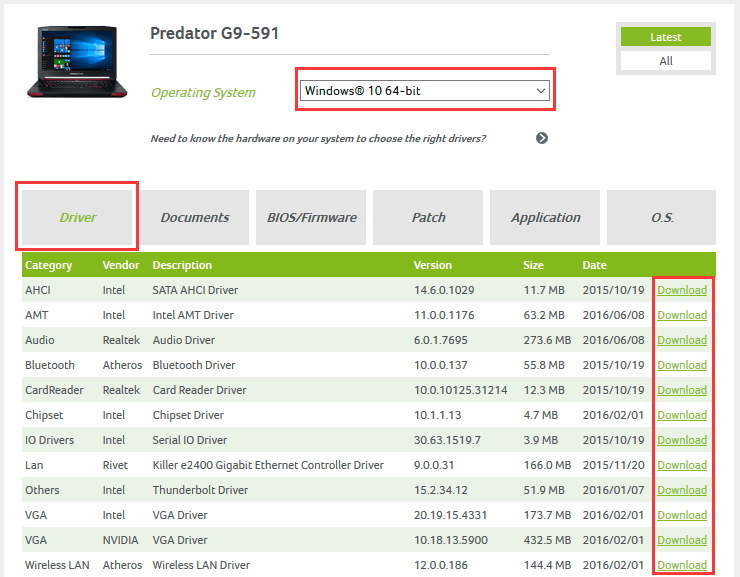Click the Predator G9-591 laptop image
The width and height of the screenshot is (740, 577).
77,61
